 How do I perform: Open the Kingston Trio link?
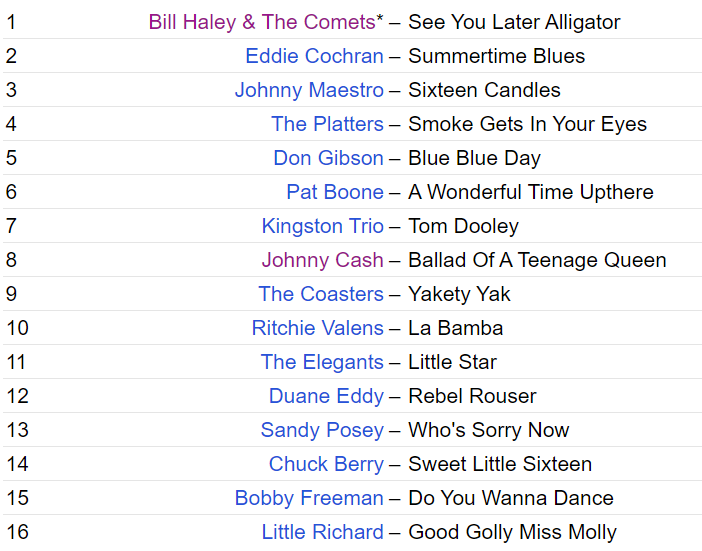click(x=322, y=226)
